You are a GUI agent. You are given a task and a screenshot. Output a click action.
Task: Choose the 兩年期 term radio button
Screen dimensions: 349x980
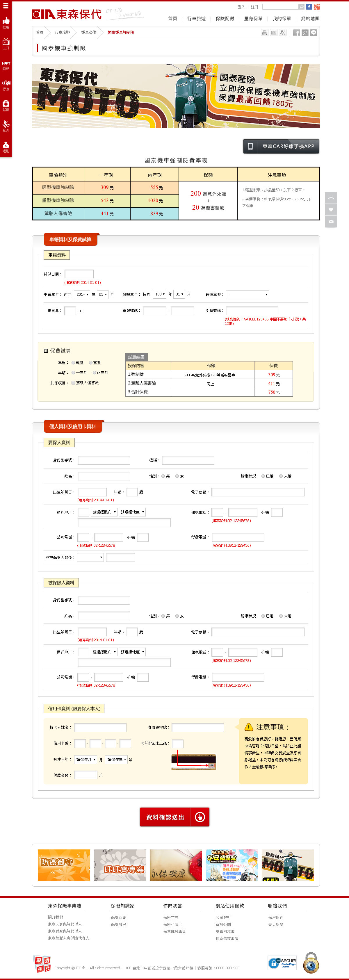tap(95, 373)
